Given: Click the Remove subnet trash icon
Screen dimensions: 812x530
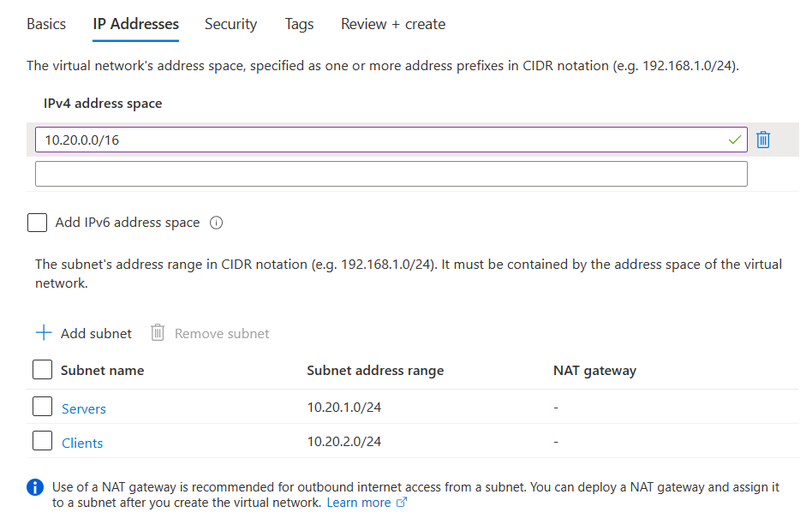Looking at the screenshot, I should point(158,333).
